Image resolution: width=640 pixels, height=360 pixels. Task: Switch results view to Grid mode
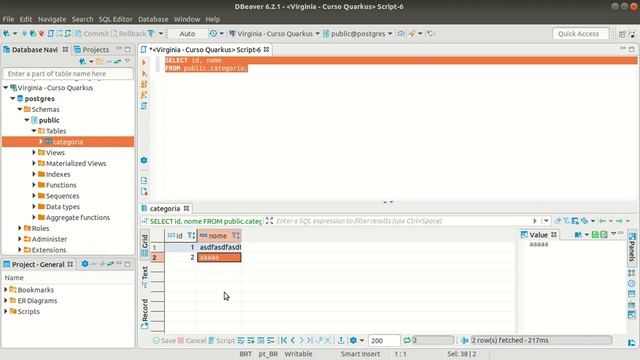click(x=144, y=244)
